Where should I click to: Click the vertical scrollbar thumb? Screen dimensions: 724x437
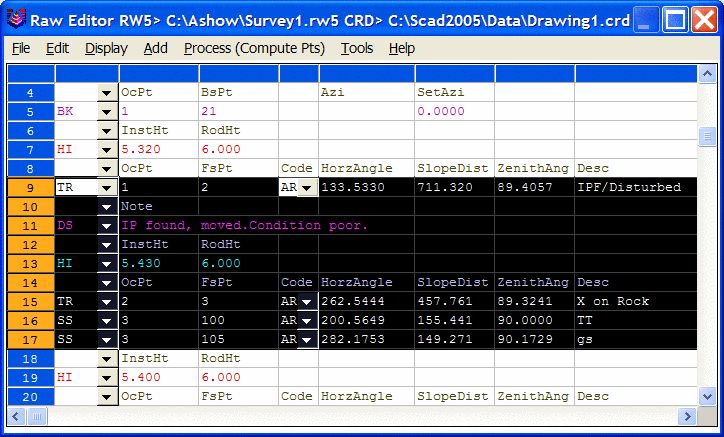point(707,136)
